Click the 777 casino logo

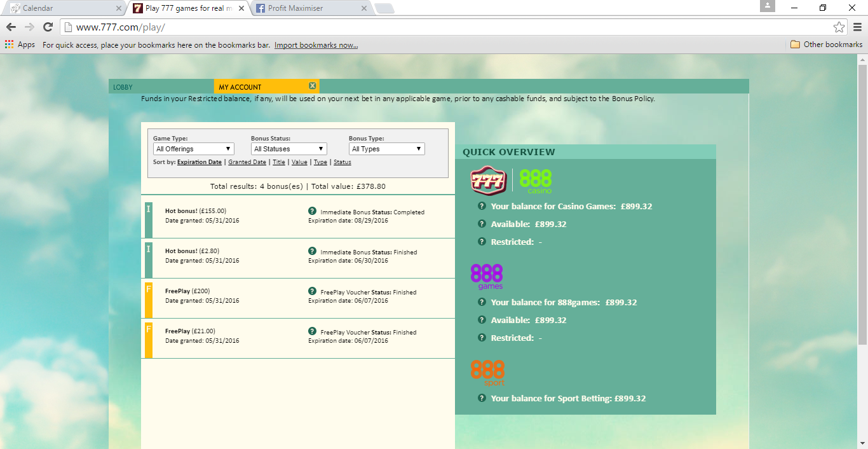(489, 181)
